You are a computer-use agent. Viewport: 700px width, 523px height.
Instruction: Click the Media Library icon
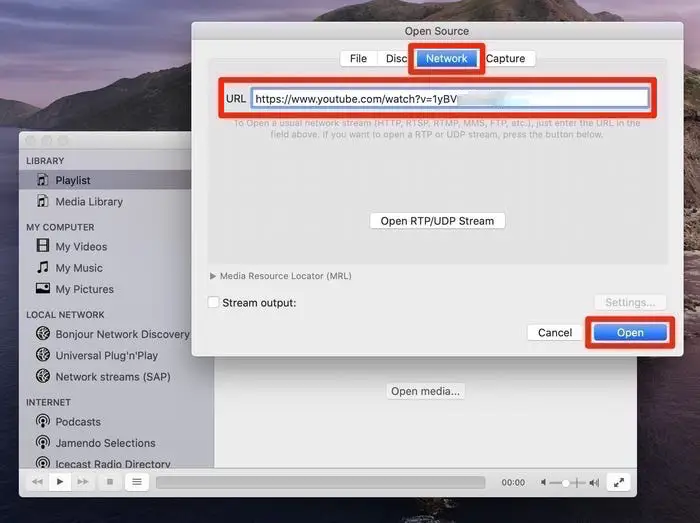[42, 201]
